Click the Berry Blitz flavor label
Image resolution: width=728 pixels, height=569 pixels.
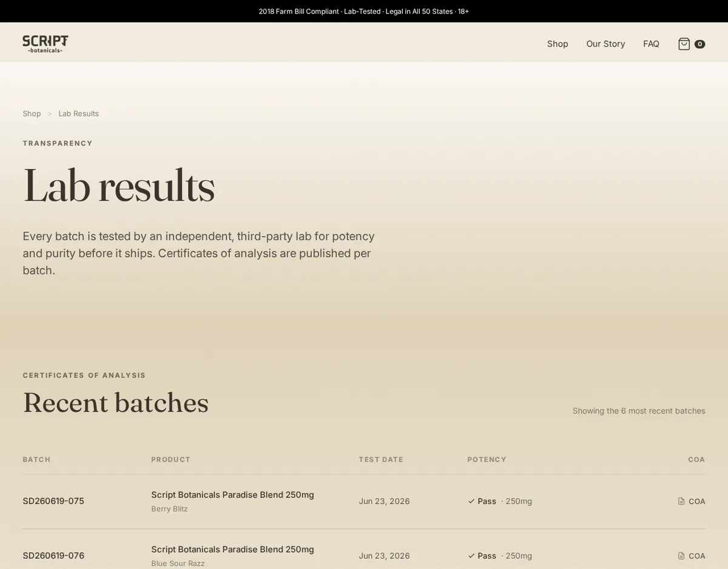click(x=169, y=509)
